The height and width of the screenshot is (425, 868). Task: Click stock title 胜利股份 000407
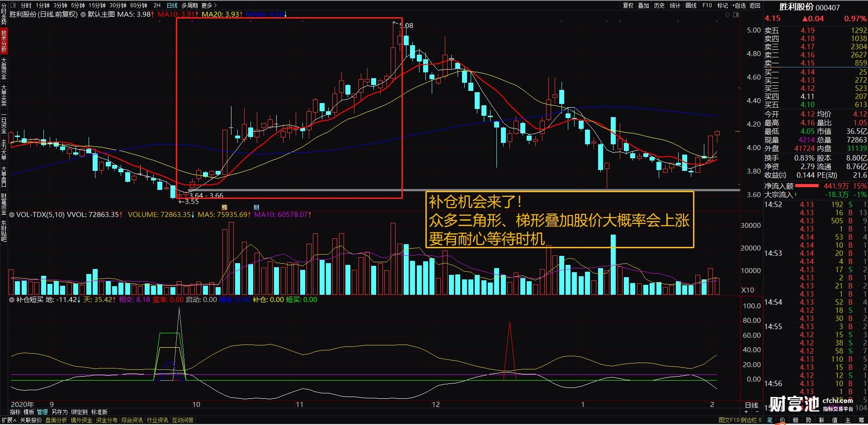809,7
